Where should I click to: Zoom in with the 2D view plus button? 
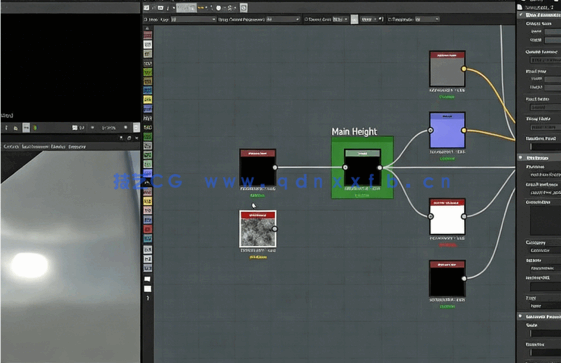[125, 127]
